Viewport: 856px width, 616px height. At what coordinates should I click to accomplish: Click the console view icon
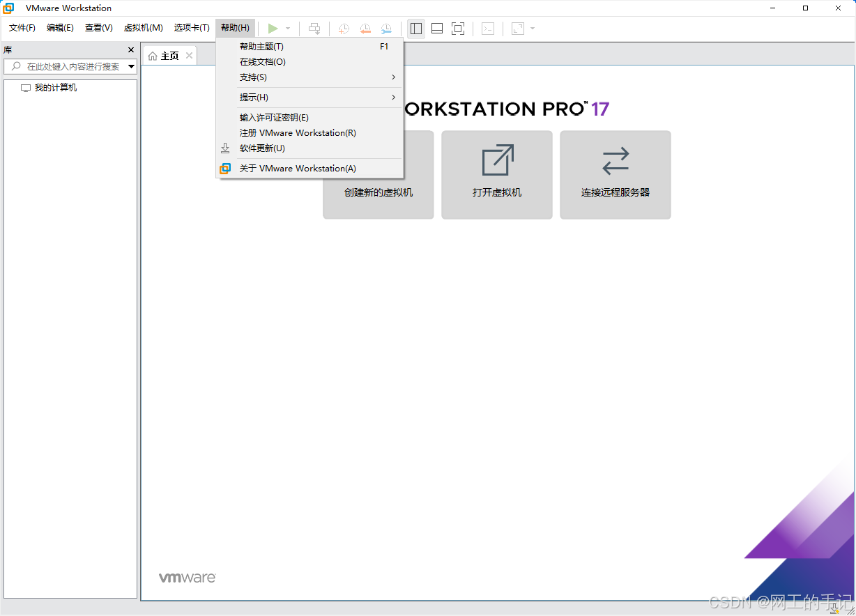(x=489, y=29)
